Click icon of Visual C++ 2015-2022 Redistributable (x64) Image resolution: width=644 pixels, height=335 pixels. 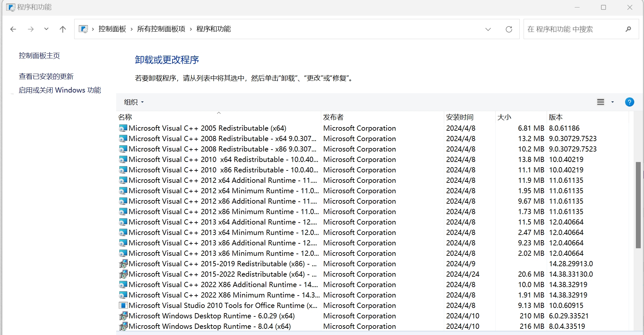pos(123,274)
